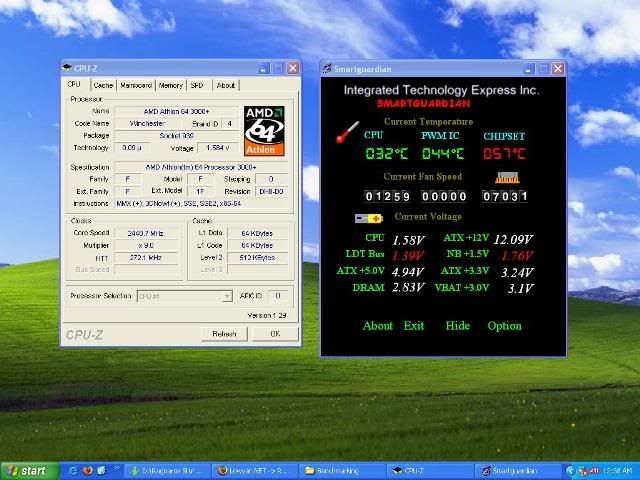This screenshot has width=640, height=480.
Task: Click the thermometer icon in Smartguardian
Action: coord(347,132)
